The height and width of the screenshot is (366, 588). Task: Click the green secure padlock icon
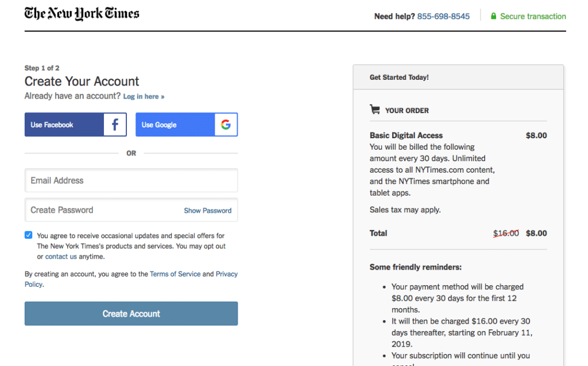pyautogui.click(x=493, y=16)
